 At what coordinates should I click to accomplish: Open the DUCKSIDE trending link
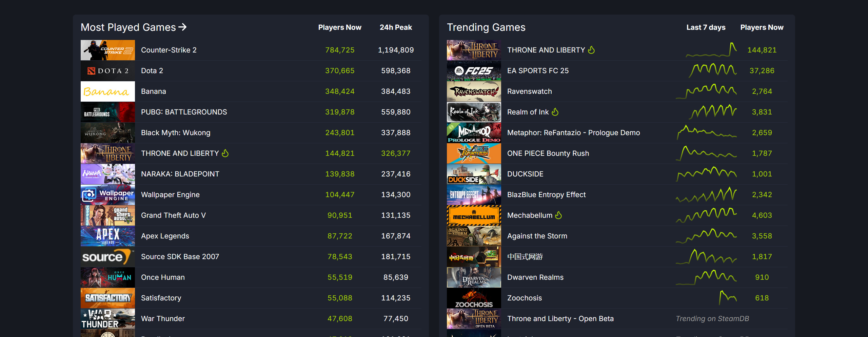coord(525,174)
